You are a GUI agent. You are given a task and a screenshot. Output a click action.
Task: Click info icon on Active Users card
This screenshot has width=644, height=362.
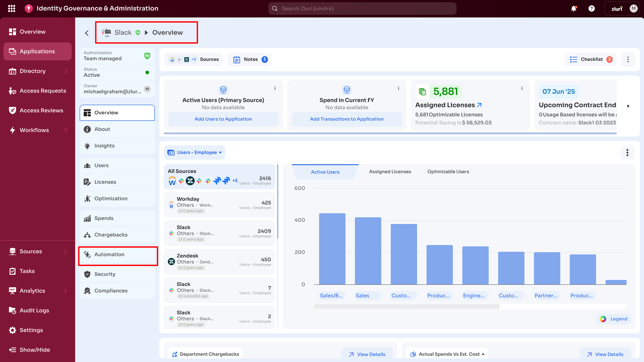[x=275, y=88]
